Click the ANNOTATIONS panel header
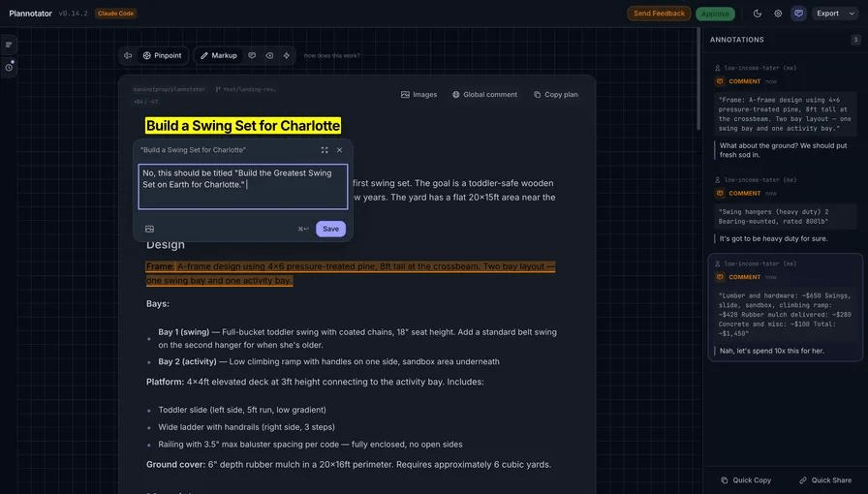 tap(737, 40)
